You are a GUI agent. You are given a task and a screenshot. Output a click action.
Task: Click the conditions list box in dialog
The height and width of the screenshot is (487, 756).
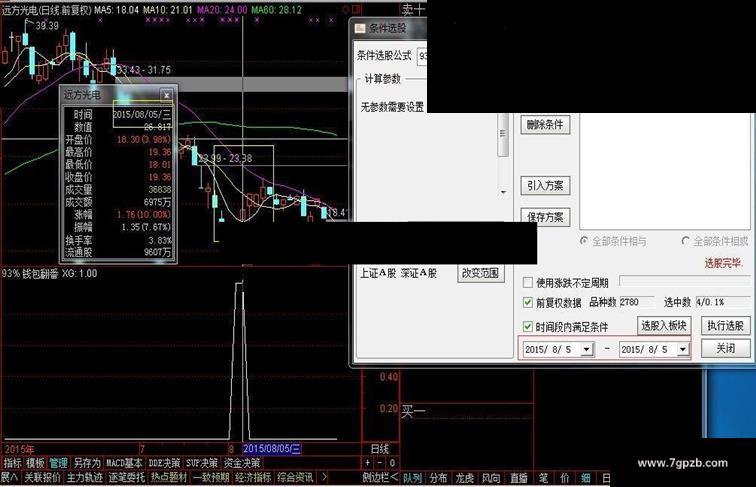click(664, 172)
